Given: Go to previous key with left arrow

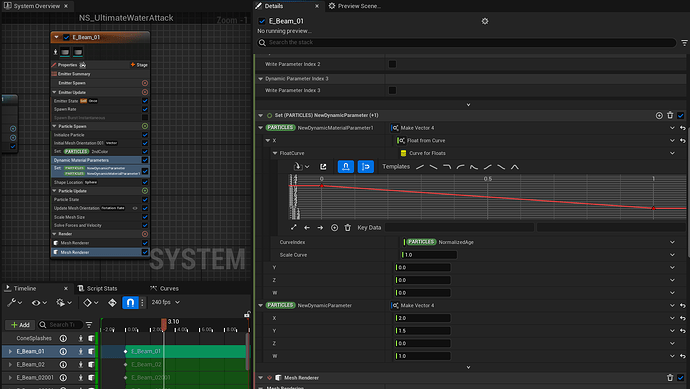Looking at the screenshot, I should (x=307, y=228).
